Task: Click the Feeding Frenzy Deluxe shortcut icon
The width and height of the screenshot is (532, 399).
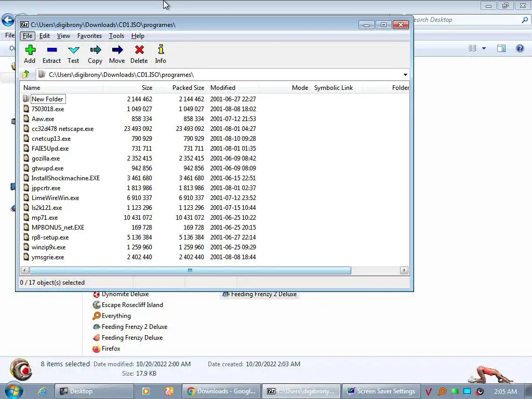Action: pos(96,338)
